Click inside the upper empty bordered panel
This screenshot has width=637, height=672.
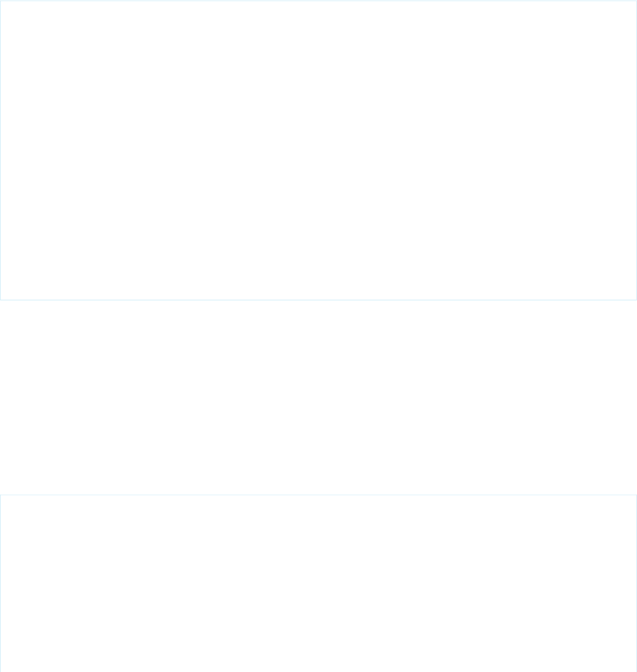pos(318,150)
